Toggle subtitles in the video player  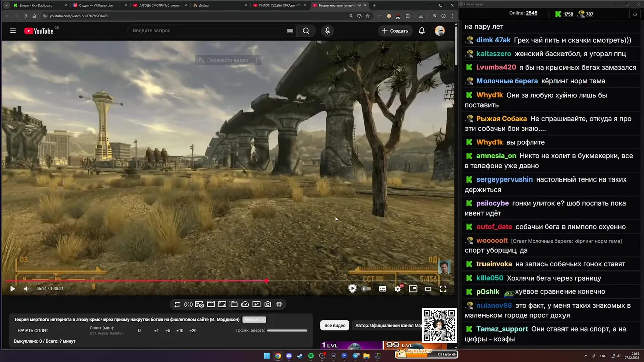tap(383, 289)
